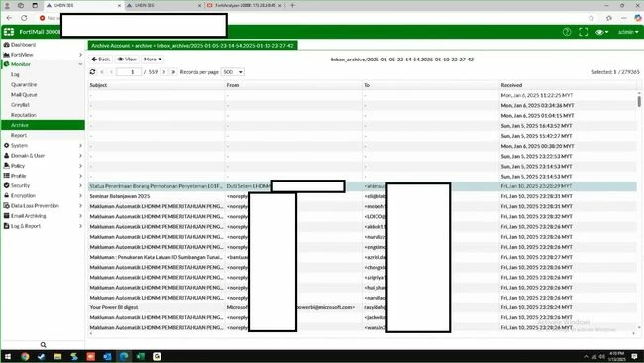Switch to second LHDN SEG browser tab
The image size is (644, 363).
tap(163, 5)
